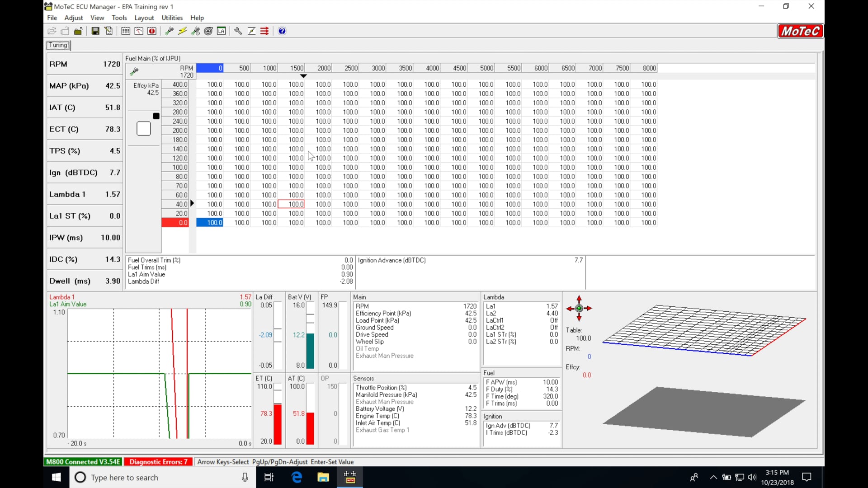This screenshot has height=488, width=868.
Task: Select the fuel injector setup icon
Action: click(x=169, y=31)
